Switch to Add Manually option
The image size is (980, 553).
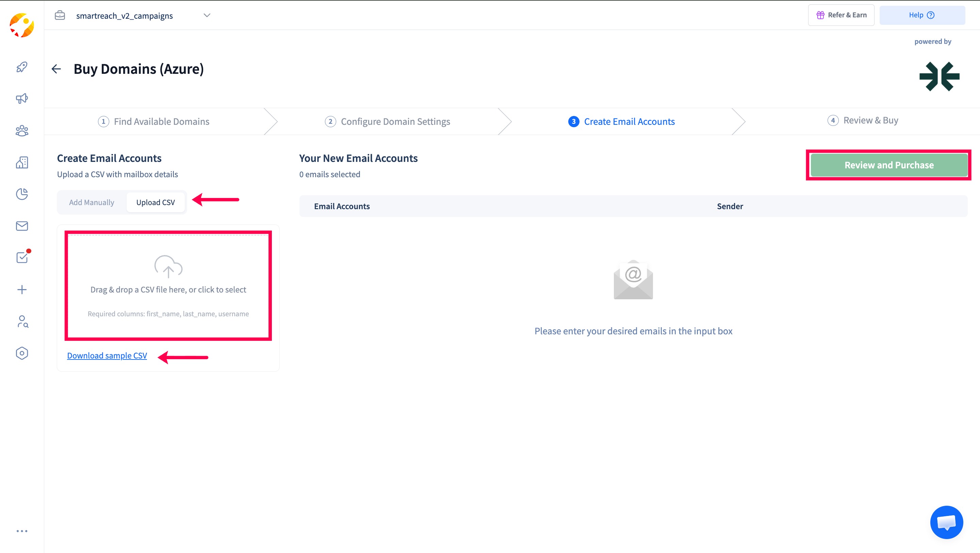pos(91,202)
